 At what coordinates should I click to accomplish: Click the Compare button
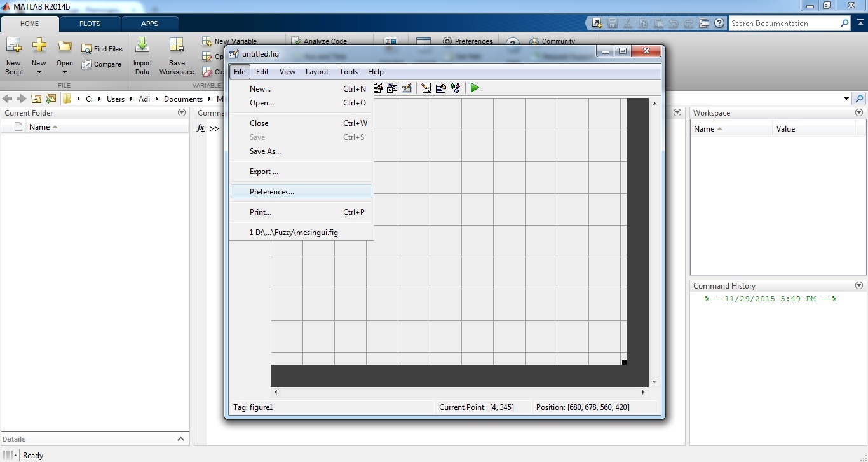pyautogui.click(x=102, y=64)
